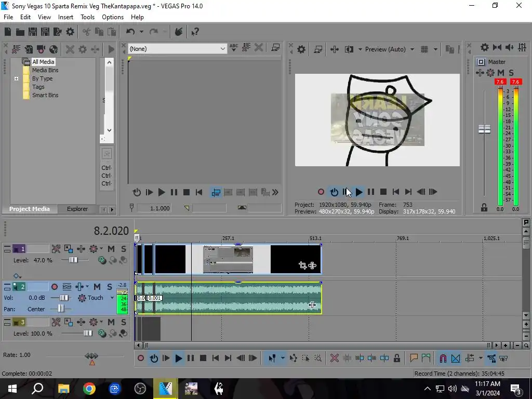The width and height of the screenshot is (532, 399).
Task: Click the 1.1.000 trimmer time field
Action: pos(154,208)
